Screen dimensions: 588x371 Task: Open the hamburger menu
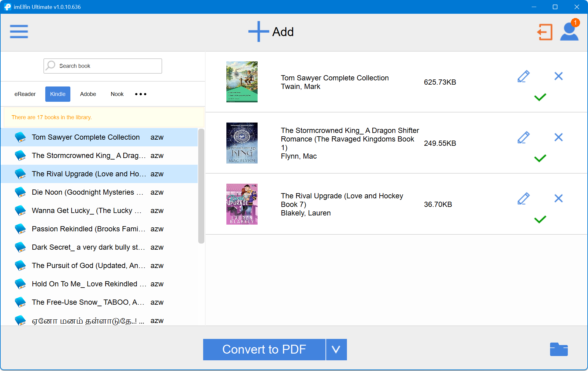pyautogui.click(x=19, y=31)
